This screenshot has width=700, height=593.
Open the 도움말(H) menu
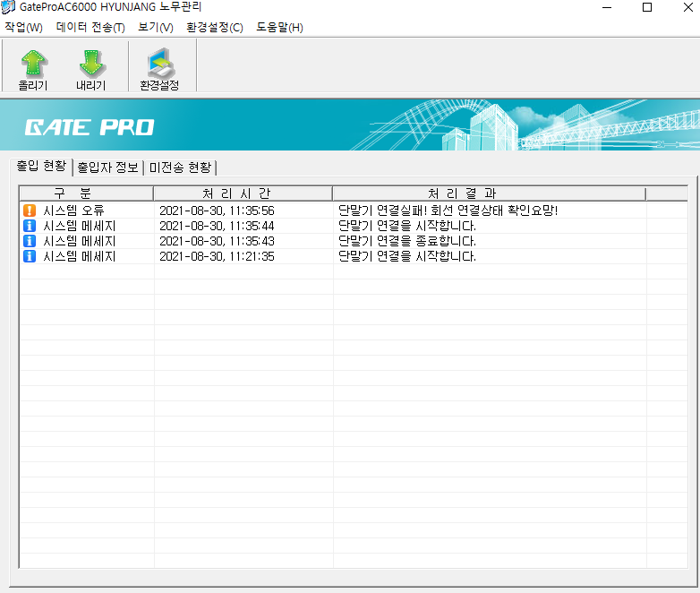tap(279, 27)
